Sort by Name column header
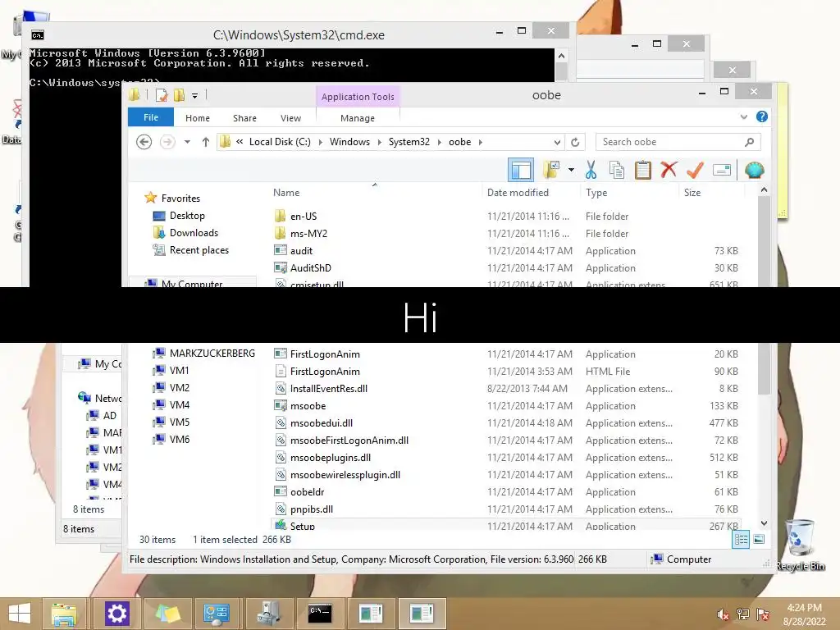 pyautogui.click(x=286, y=192)
